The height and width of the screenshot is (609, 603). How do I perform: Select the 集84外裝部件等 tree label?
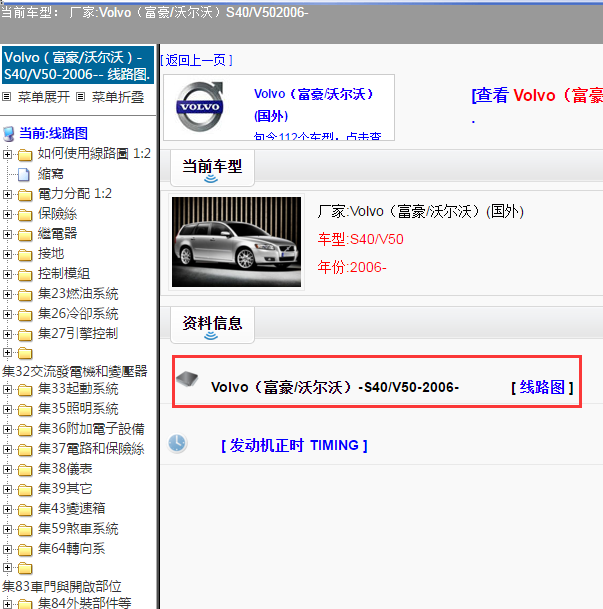(85, 603)
